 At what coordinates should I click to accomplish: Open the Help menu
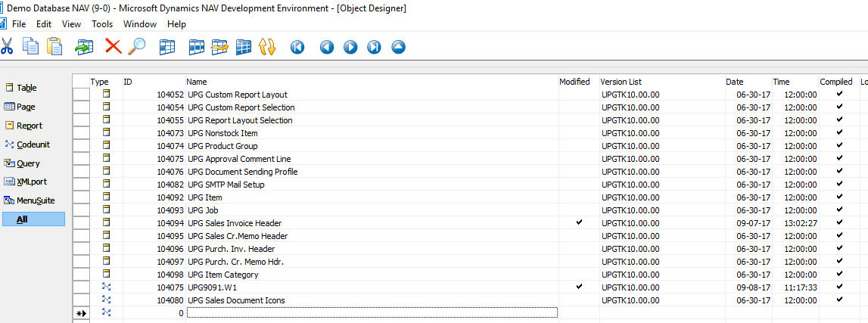pos(176,23)
